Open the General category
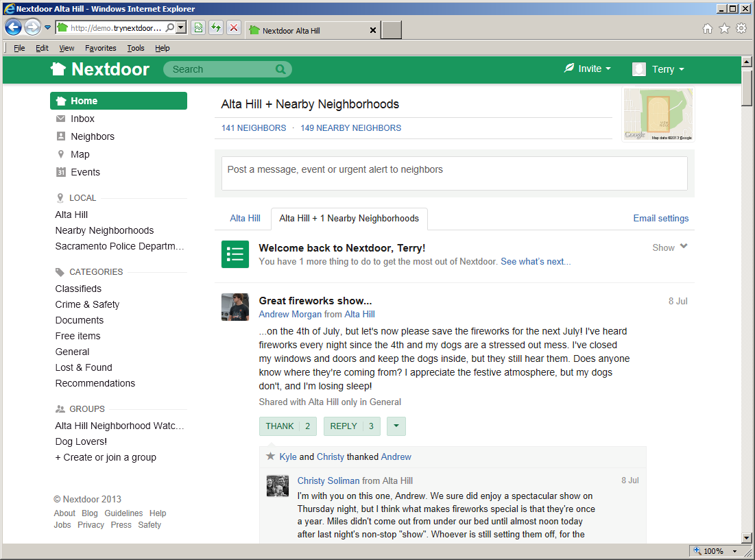755x560 pixels. (x=72, y=352)
